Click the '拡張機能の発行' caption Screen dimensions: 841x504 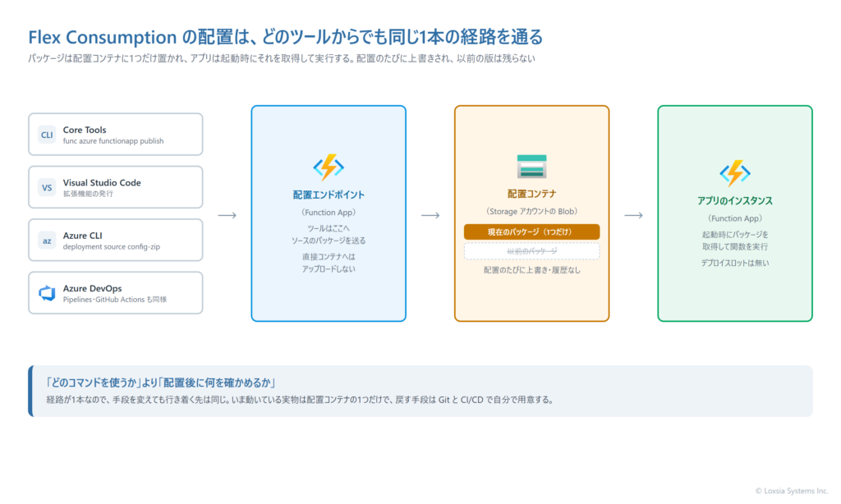click(x=88, y=194)
